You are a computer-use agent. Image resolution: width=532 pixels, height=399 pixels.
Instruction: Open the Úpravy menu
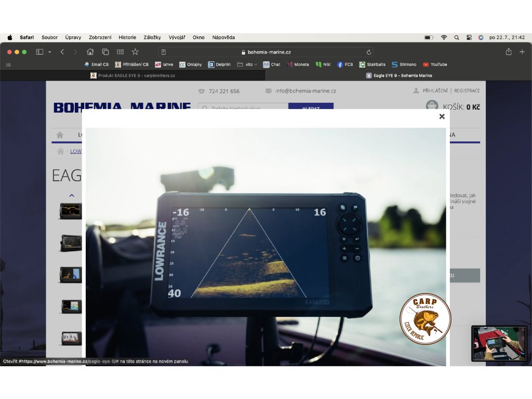point(73,37)
